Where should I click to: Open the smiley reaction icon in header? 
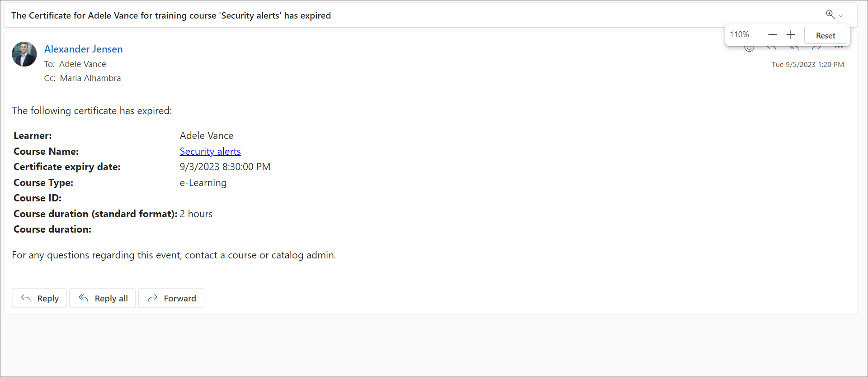click(x=749, y=48)
